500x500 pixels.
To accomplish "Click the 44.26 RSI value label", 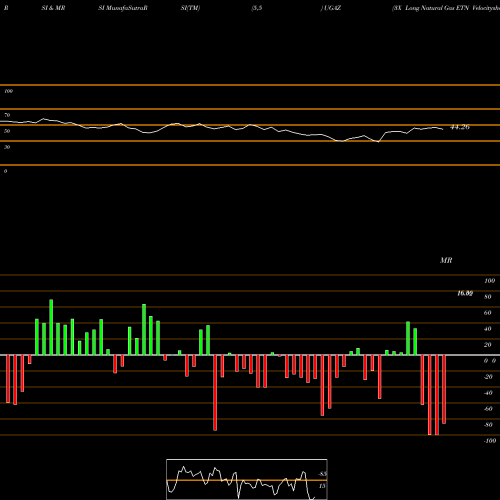I will pyautogui.click(x=460, y=127).
